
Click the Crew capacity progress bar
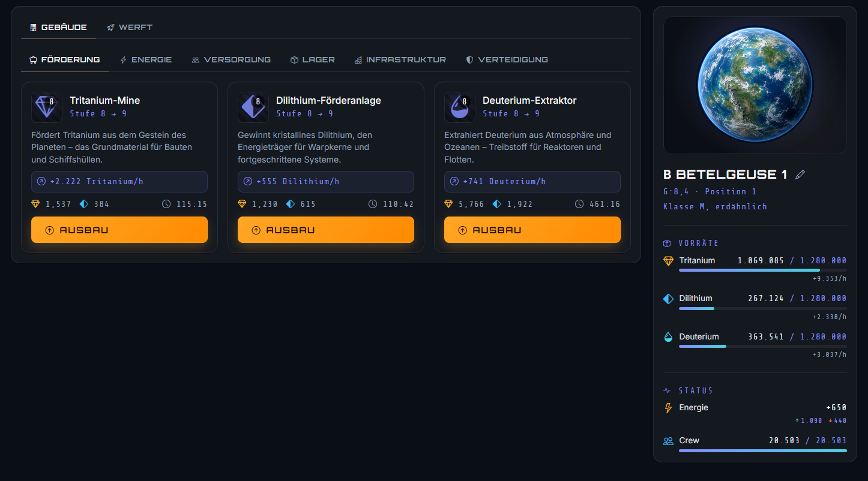[763, 450]
